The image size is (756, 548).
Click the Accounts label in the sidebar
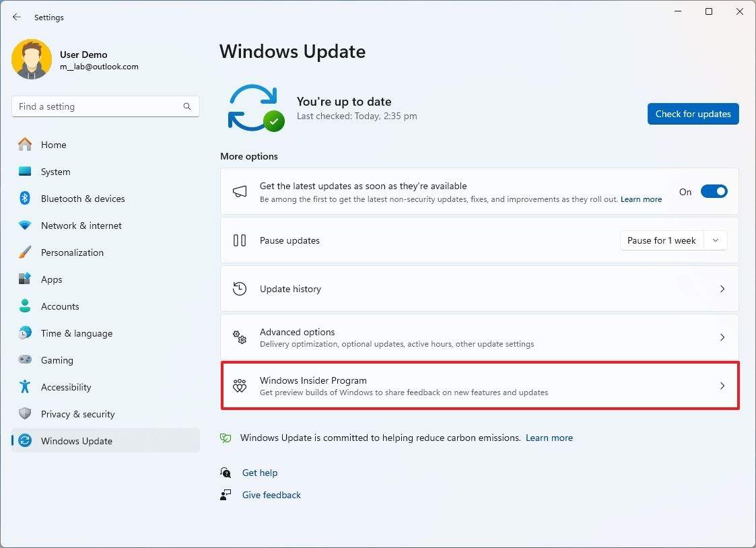[60, 306]
